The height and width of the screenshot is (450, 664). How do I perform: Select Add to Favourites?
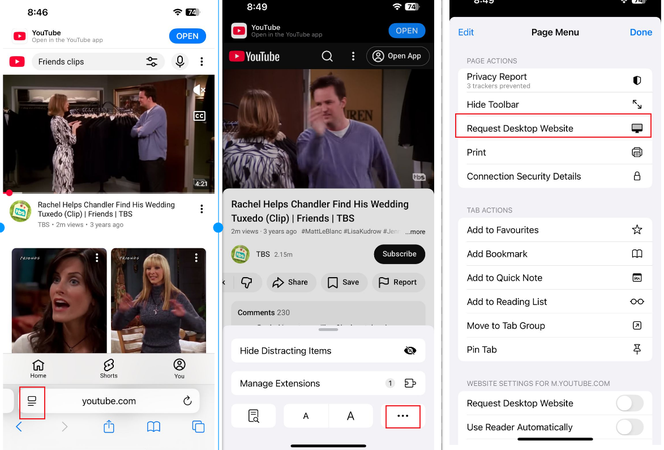pos(555,230)
